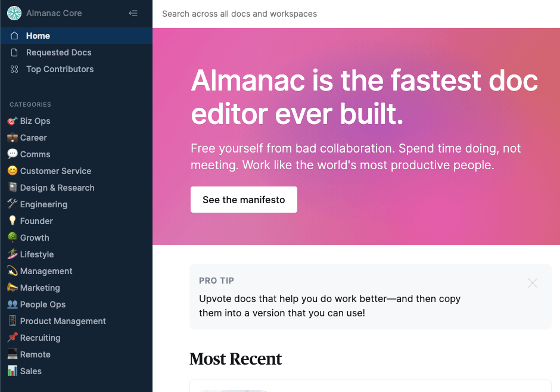Select the Engineering tools icon

13,204
